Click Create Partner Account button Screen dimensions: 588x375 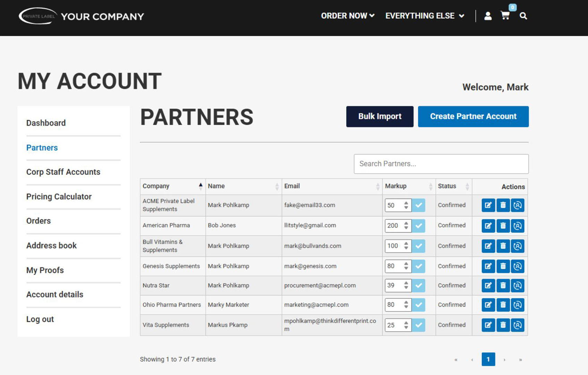pyautogui.click(x=473, y=117)
